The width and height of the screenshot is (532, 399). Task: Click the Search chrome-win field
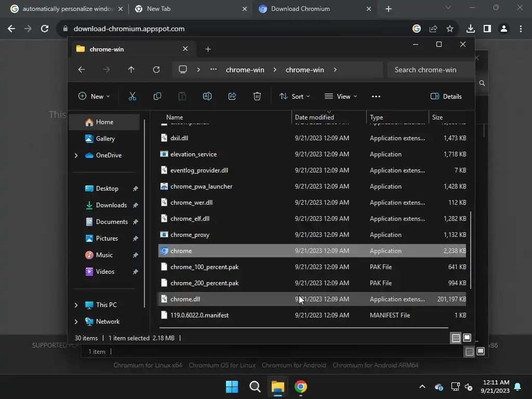tap(431, 70)
